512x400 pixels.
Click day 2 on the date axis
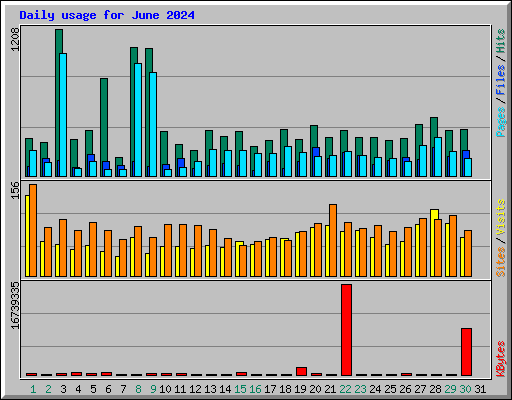pyautogui.click(x=48, y=389)
